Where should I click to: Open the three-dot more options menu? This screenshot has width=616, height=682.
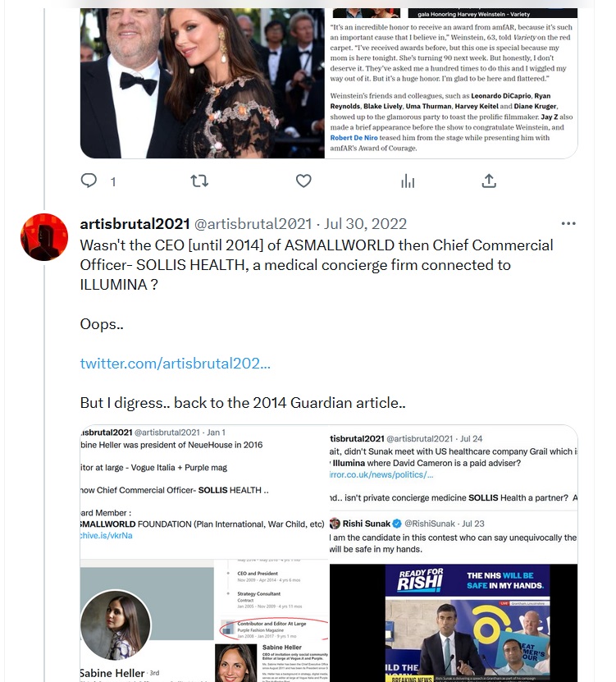(568, 223)
